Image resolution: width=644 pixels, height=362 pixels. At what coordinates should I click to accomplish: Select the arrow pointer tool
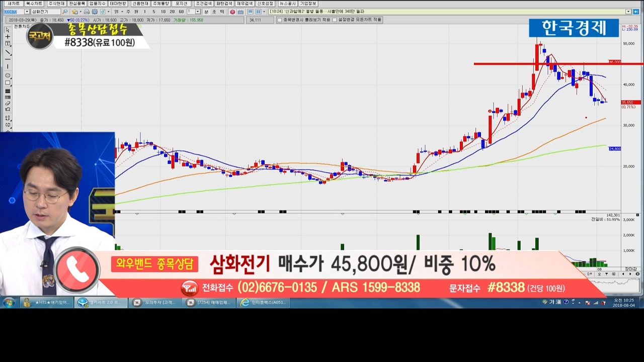pos(8,30)
